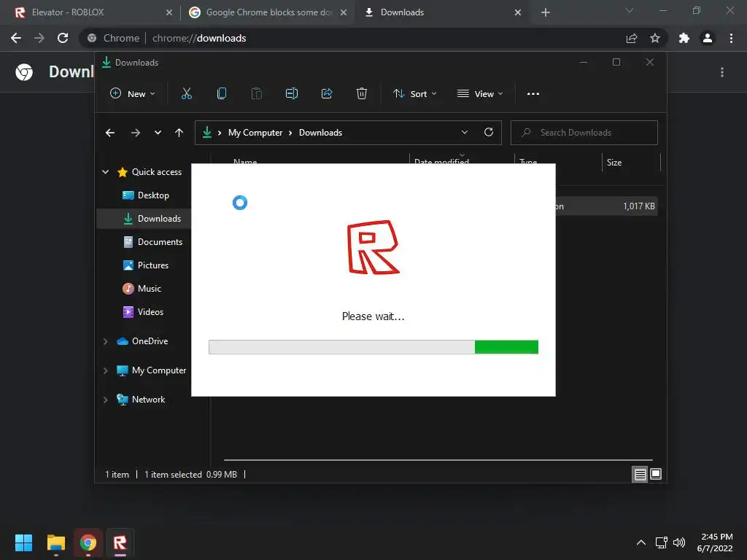Go up one folder level in Explorer

click(179, 133)
